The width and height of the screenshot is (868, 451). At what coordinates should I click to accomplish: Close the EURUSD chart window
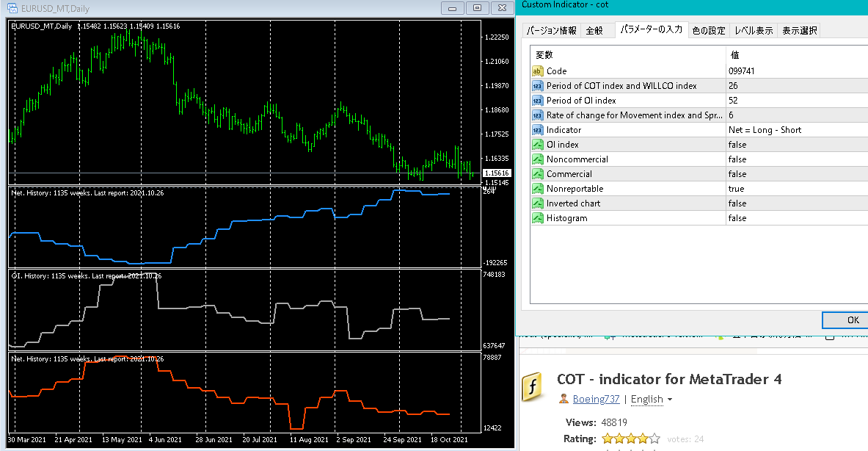pos(502,8)
